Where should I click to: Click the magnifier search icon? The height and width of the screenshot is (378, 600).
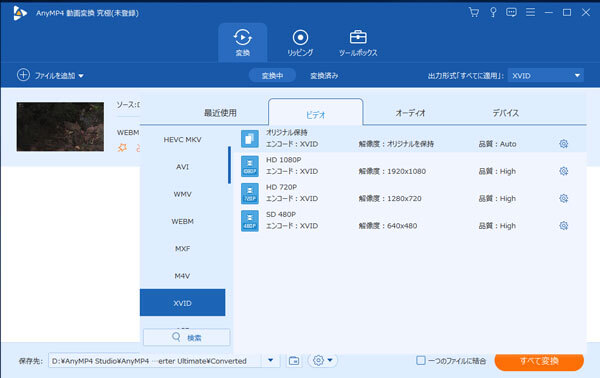[176, 337]
